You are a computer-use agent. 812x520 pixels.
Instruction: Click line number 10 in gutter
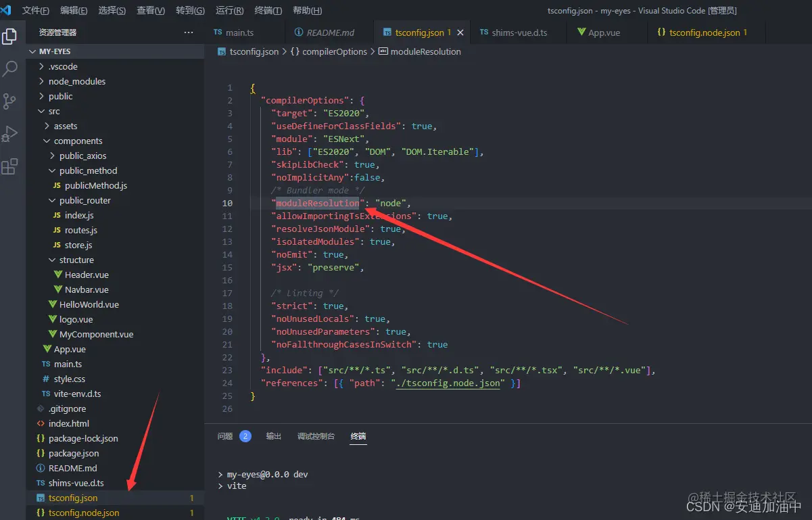pyautogui.click(x=226, y=203)
